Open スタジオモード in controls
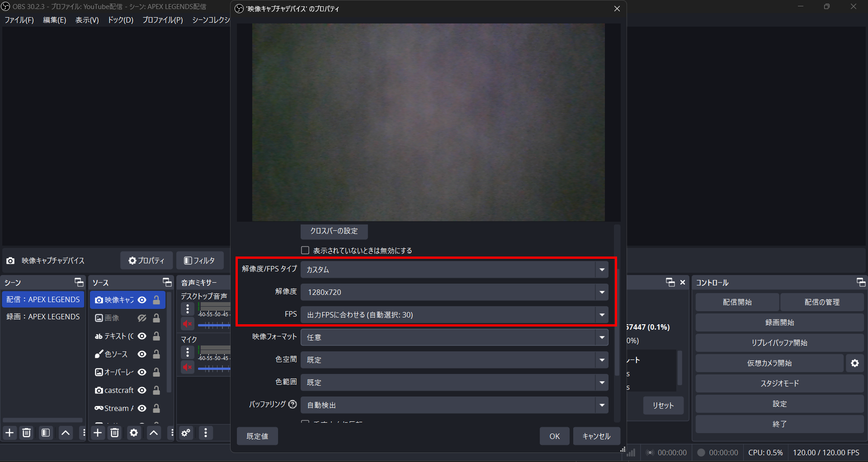868x462 pixels. pyautogui.click(x=779, y=383)
